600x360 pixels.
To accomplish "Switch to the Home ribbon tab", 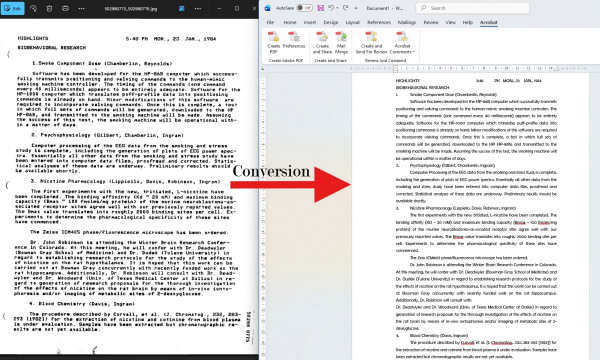I will coord(290,23).
